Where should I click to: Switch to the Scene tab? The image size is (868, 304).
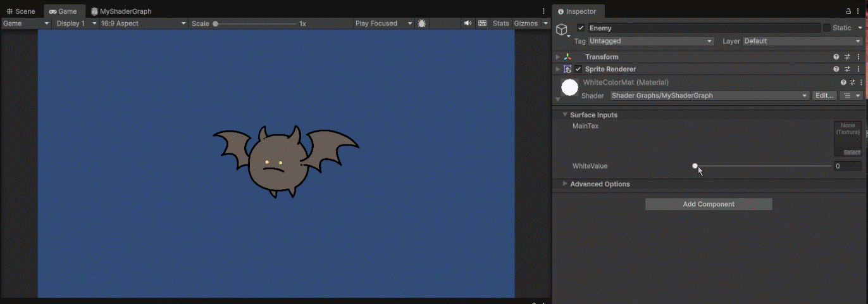[21, 11]
